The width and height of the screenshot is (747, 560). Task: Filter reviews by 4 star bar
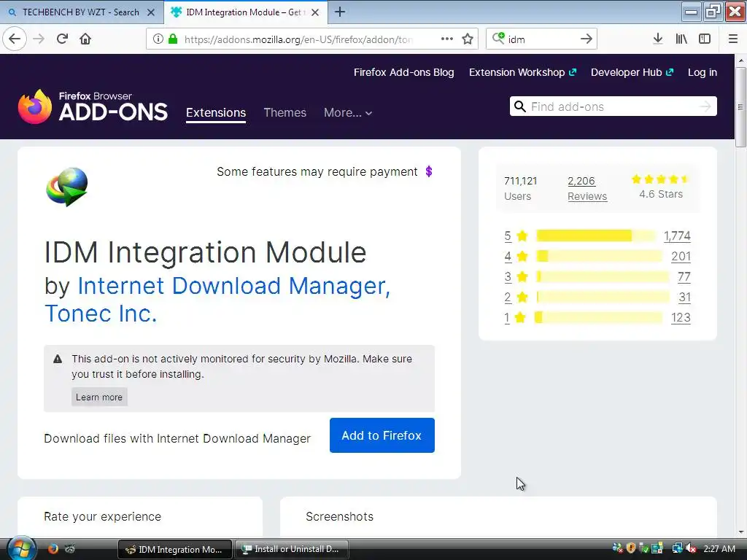point(599,256)
